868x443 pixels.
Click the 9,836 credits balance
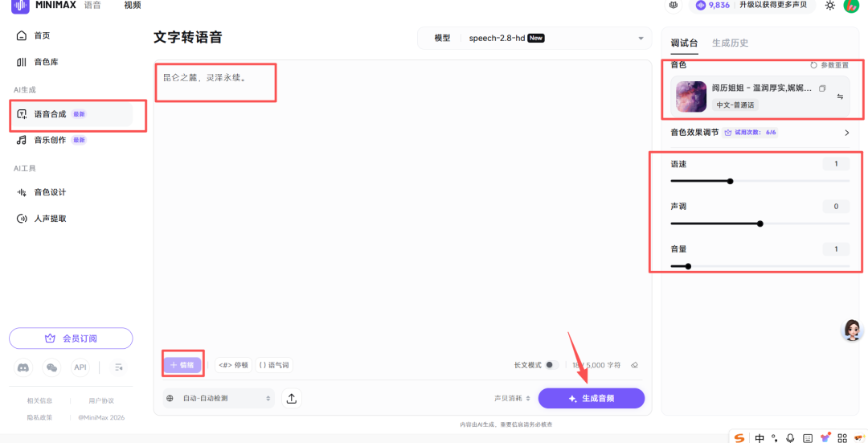(x=713, y=5)
